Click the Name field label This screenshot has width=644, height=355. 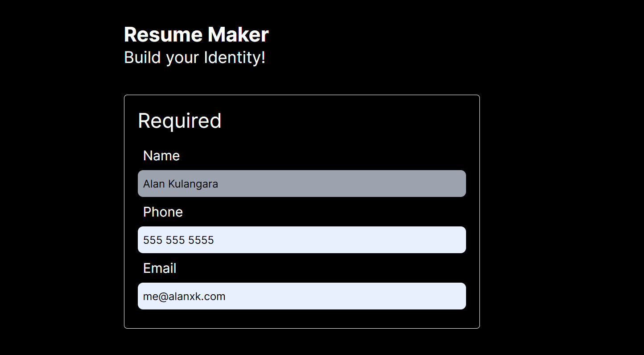(161, 156)
